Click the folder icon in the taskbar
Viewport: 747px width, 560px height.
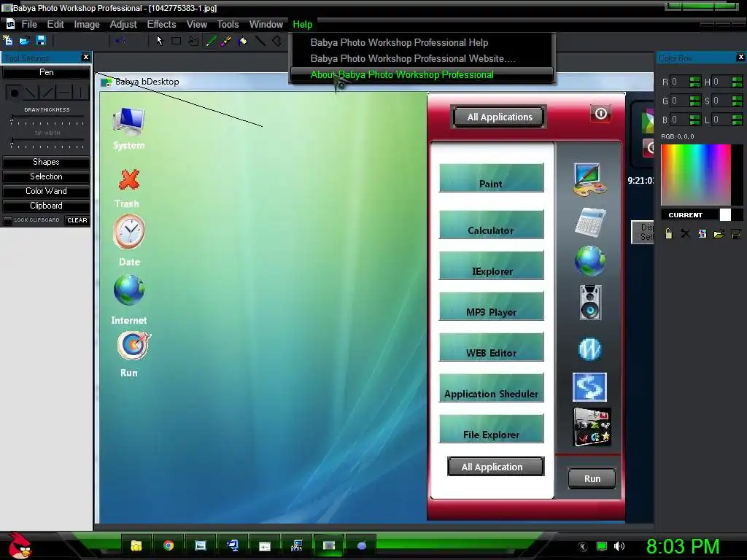(136, 545)
